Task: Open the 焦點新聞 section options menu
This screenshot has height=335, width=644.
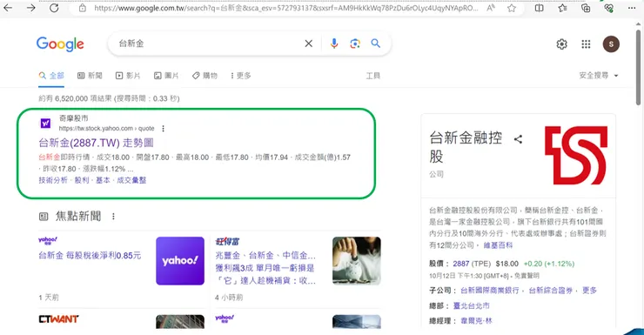Action: coord(113,217)
